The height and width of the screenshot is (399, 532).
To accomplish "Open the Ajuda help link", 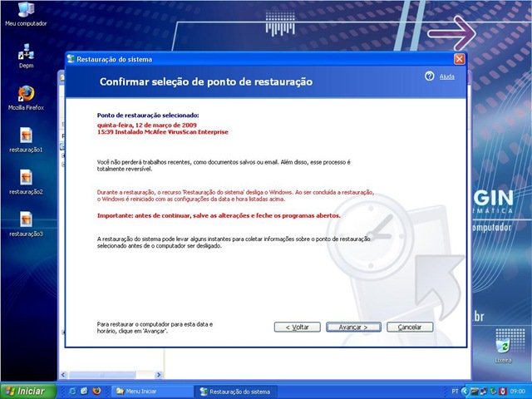I will pos(447,76).
